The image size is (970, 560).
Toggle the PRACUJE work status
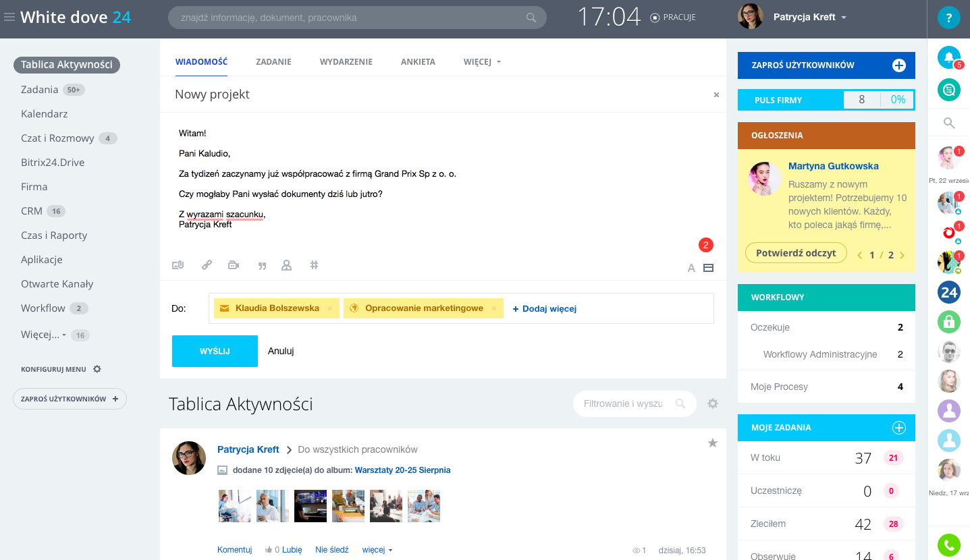672,18
